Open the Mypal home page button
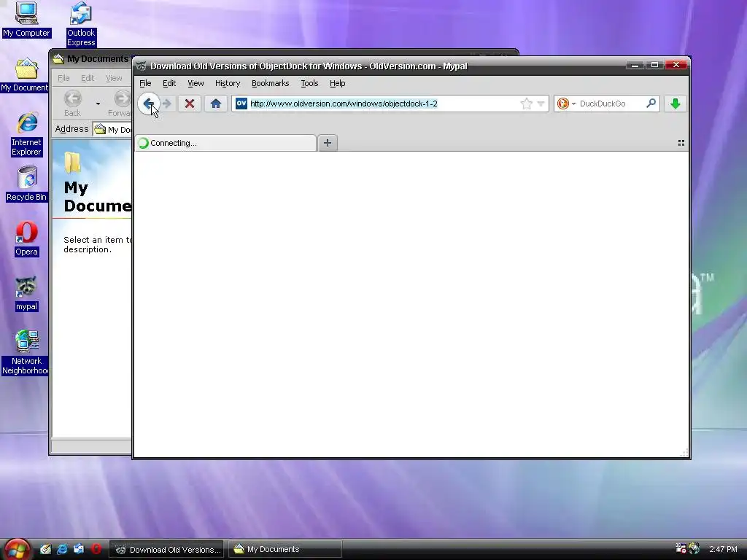Image resolution: width=747 pixels, height=560 pixels. 215,104
